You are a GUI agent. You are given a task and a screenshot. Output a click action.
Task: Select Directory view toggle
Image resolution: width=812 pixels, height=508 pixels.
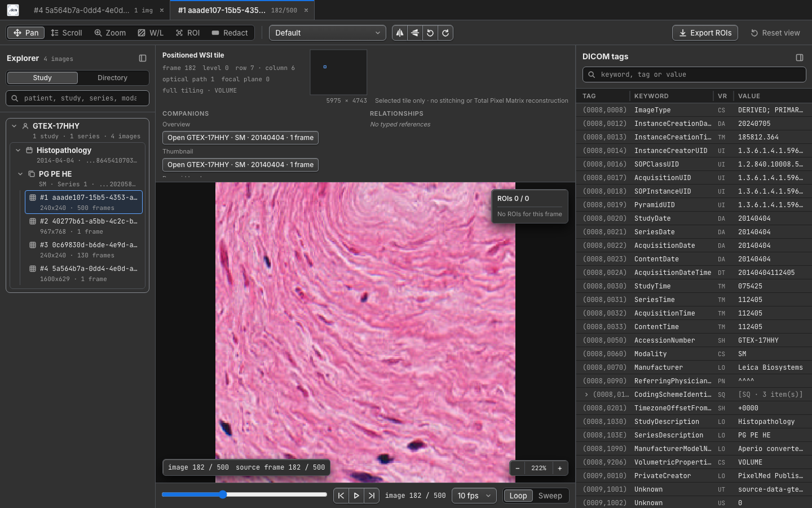(x=113, y=78)
